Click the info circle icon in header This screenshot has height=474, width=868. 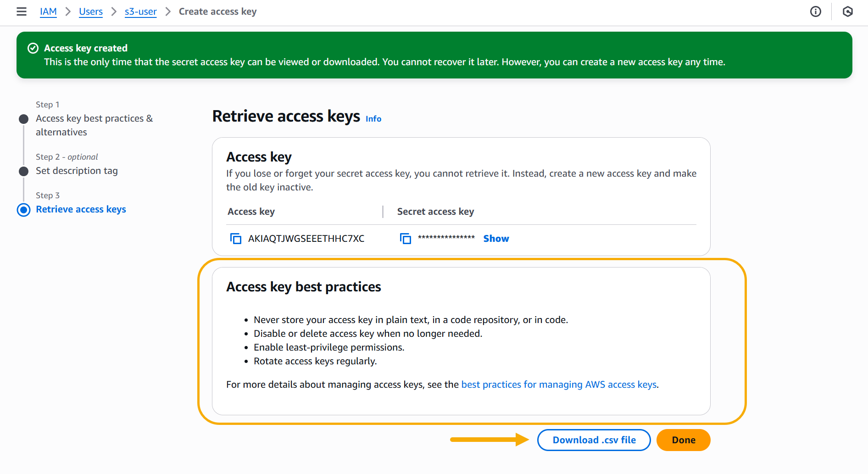point(815,11)
